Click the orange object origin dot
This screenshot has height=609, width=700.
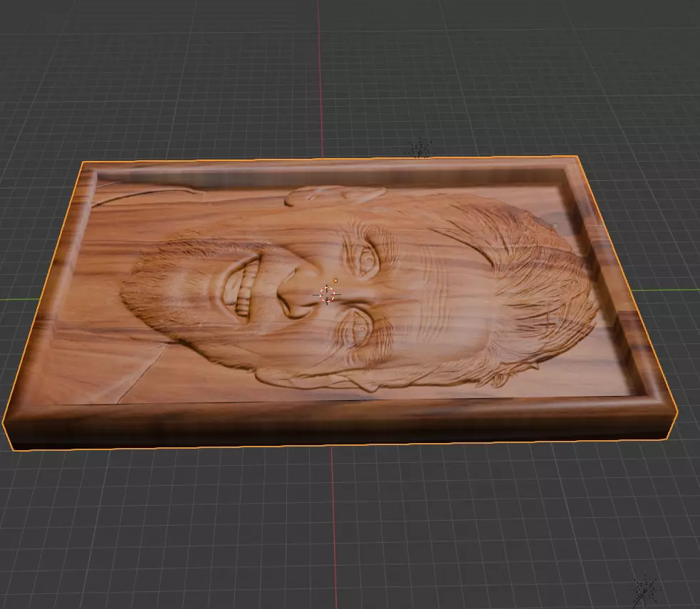click(x=335, y=281)
